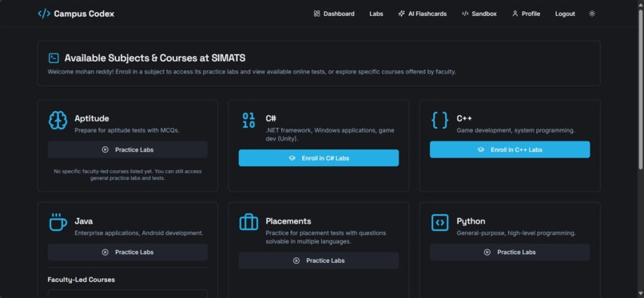
Task: Log out using the Logout link
Action: (x=565, y=14)
